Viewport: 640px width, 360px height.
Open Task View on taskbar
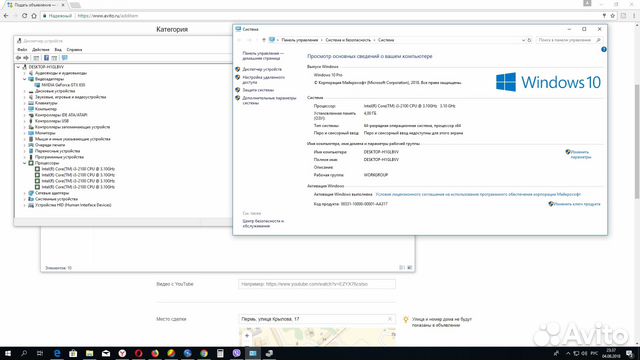pos(40,353)
